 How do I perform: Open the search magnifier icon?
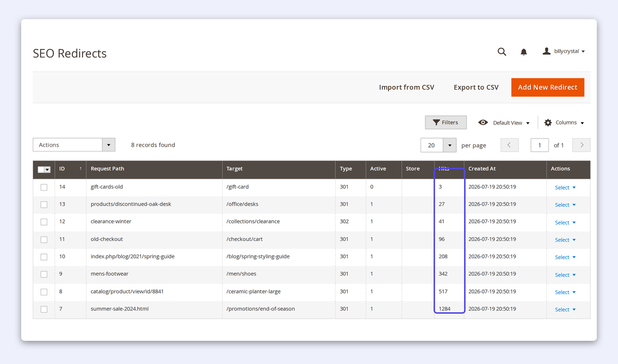[502, 52]
